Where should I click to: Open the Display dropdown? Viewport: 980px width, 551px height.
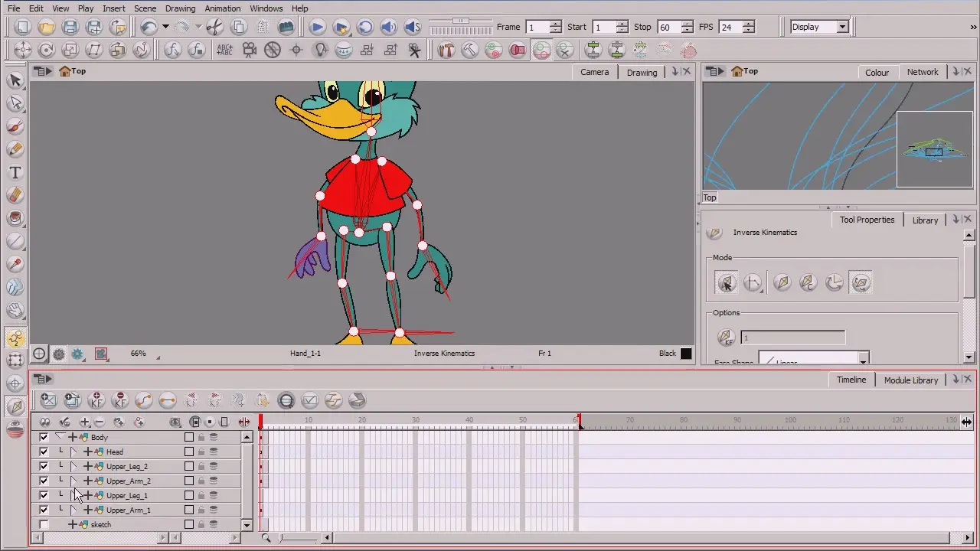point(819,27)
